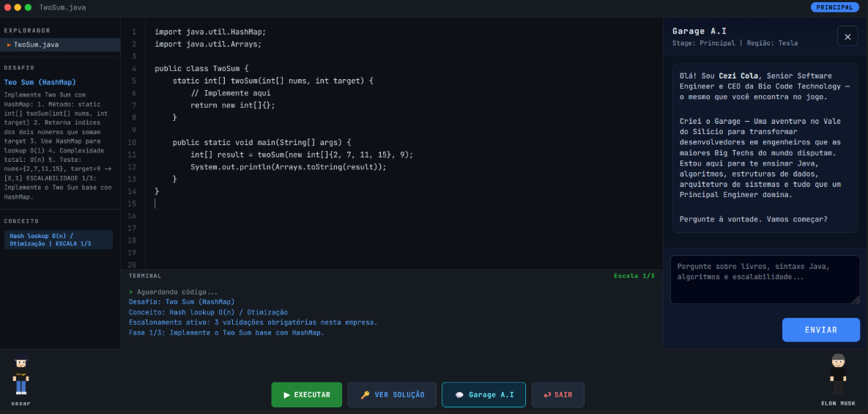868x414 pixels.
Task: Click the green Escala 1/3 indicator
Action: (634, 275)
